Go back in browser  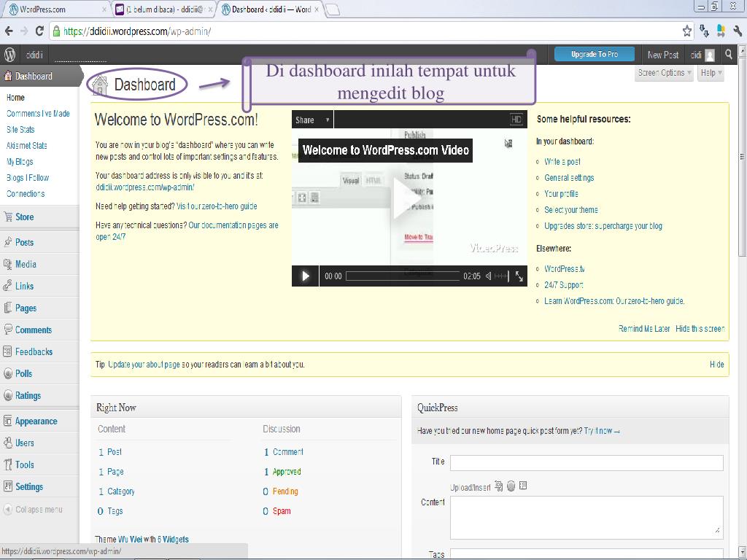pos(9,31)
